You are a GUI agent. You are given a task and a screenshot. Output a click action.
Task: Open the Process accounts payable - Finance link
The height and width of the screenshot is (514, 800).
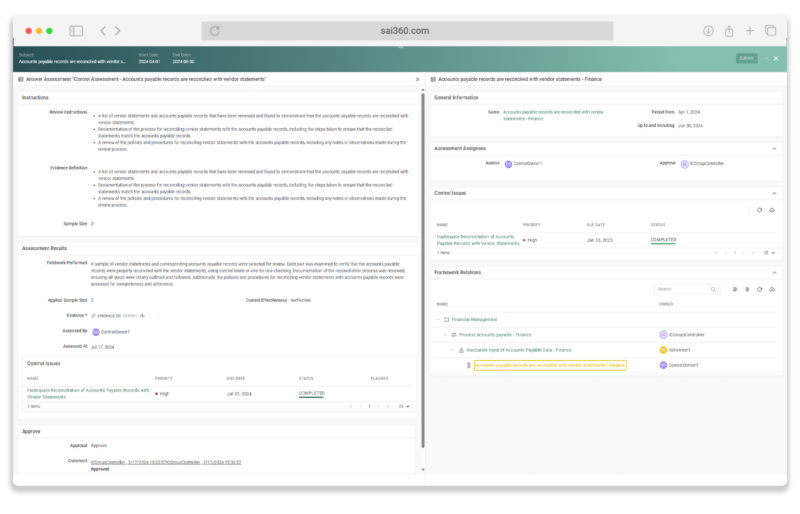coord(495,335)
